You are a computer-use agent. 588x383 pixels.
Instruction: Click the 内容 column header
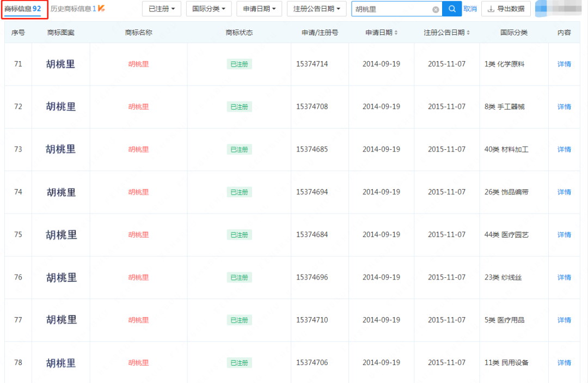564,33
